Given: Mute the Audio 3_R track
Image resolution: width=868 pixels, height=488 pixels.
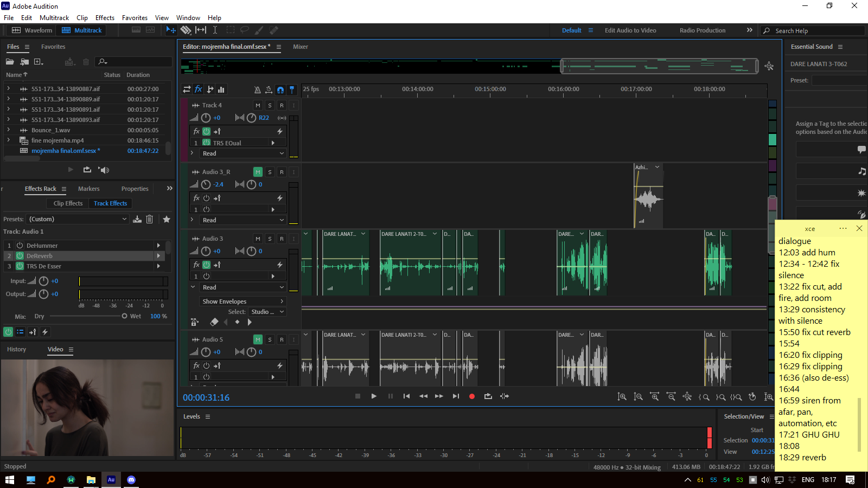Looking at the screenshot, I should coord(258,172).
